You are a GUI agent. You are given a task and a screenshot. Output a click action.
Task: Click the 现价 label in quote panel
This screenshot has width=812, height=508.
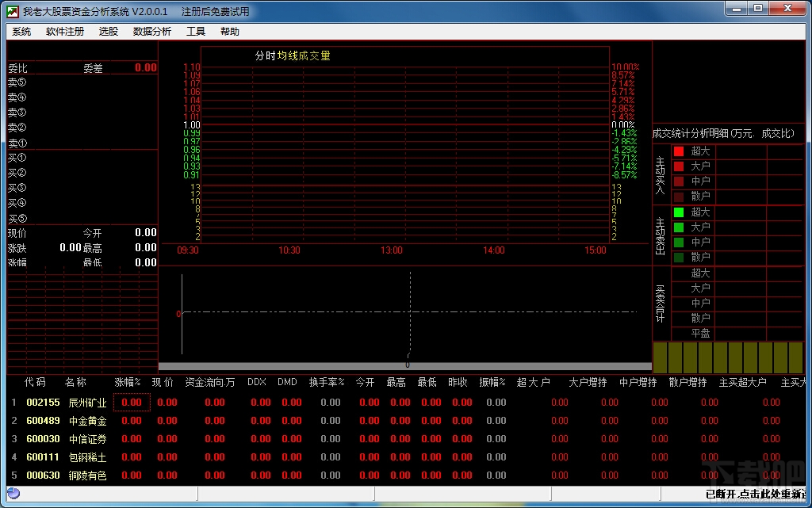pyautogui.click(x=17, y=233)
